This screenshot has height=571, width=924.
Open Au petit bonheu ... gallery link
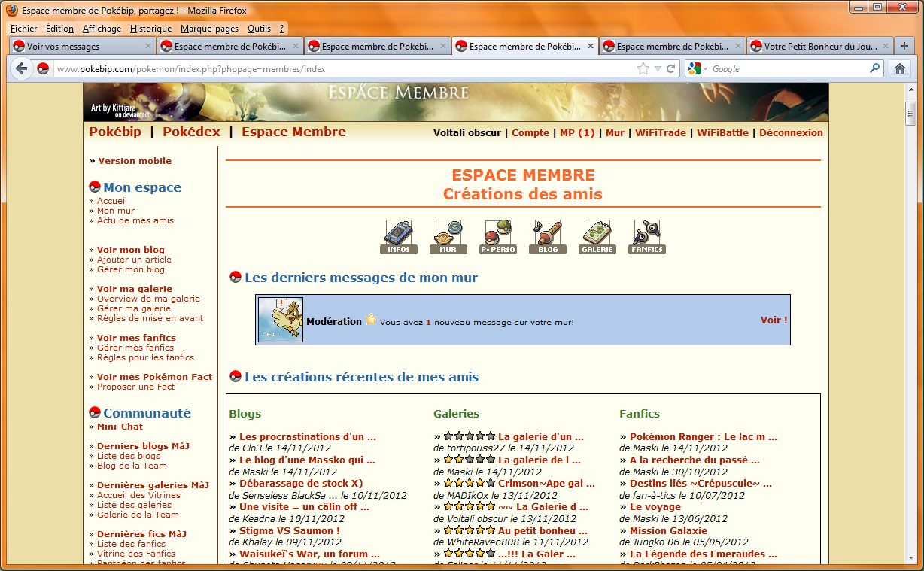pos(543,530)
